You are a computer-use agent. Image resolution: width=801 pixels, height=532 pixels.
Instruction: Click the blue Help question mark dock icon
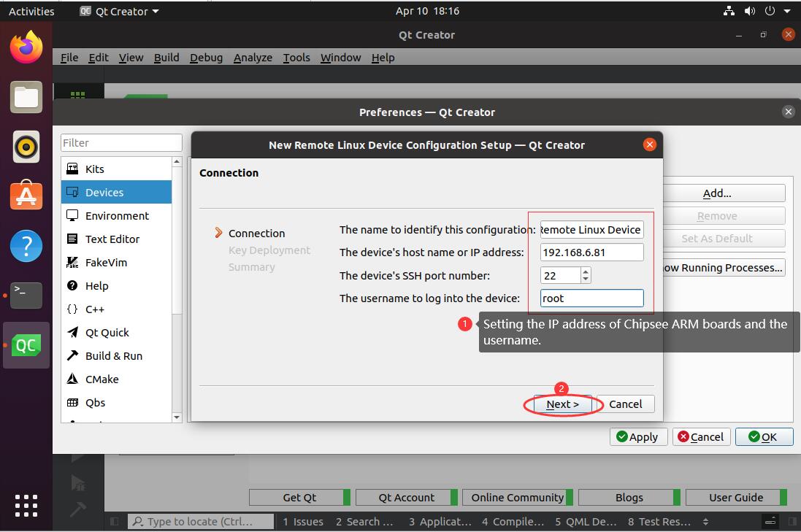(x=26, y=246)
